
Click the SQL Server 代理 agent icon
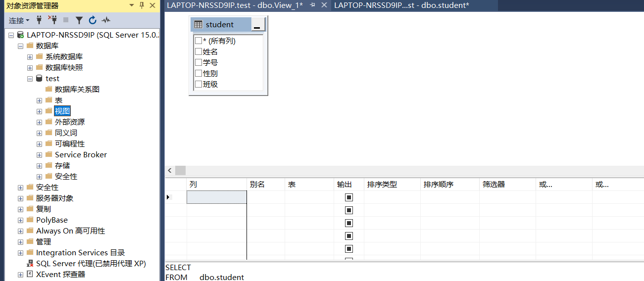[x=30, y=264]
